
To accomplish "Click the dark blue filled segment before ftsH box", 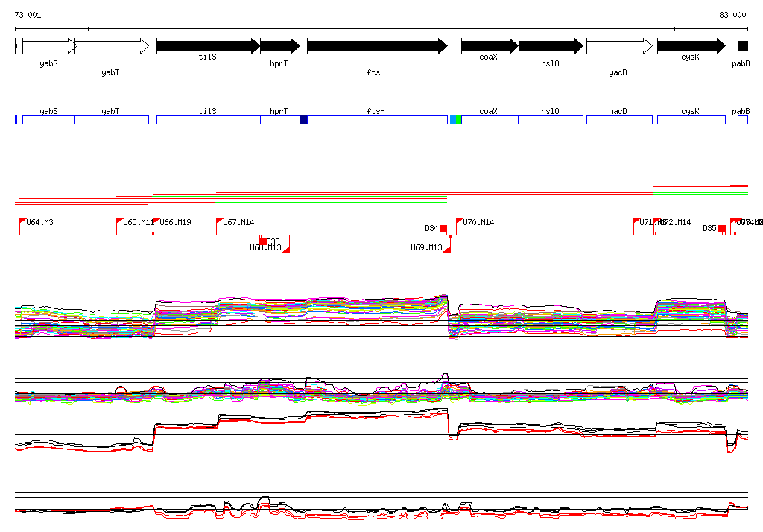I will pos(304,120).
